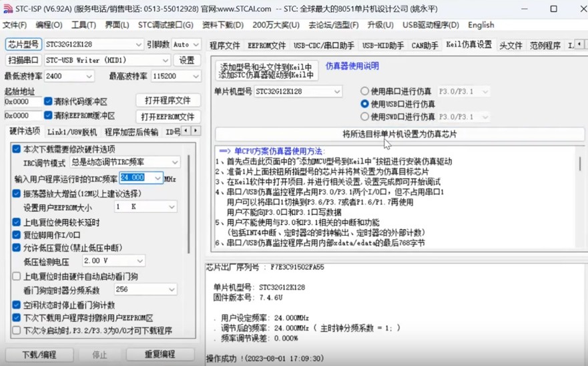Image resolution: width=588 pixels, height=366 pixels.
Task: Click the 打开EEPROM文件 button
Action: tap(168, 117)
